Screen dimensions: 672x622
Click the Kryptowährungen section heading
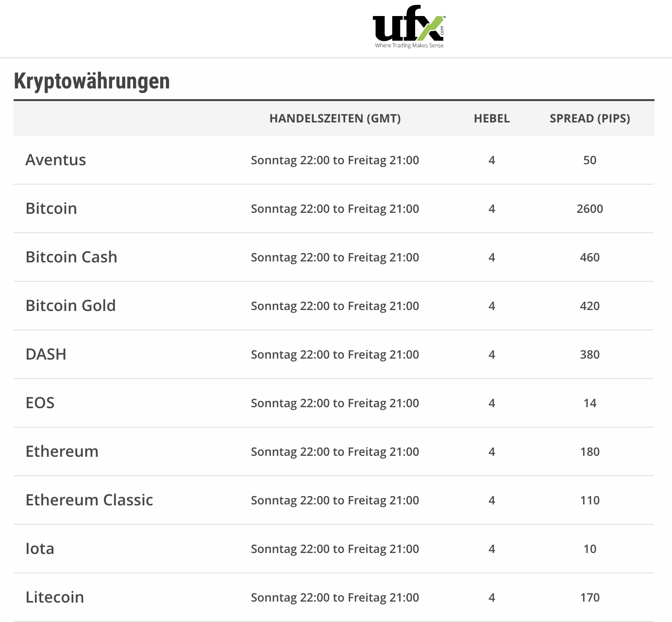92,81
